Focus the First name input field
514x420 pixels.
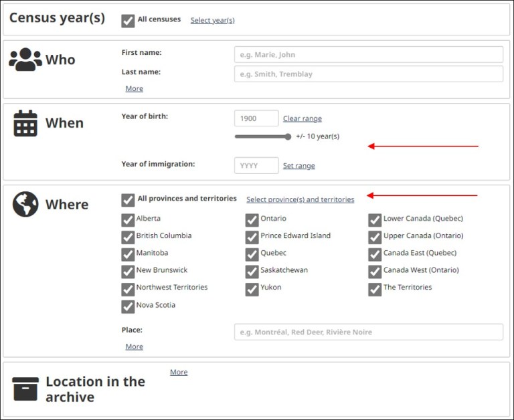coord(369,54)
